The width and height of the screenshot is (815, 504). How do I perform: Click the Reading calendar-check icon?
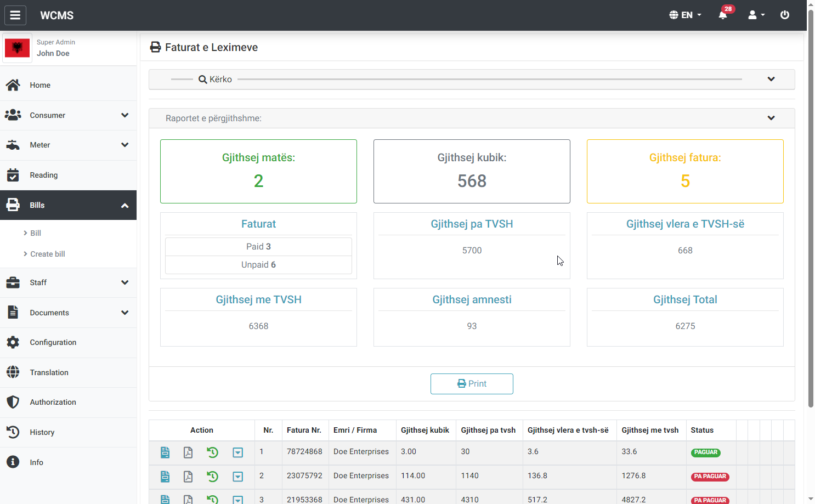coord(13,175)
